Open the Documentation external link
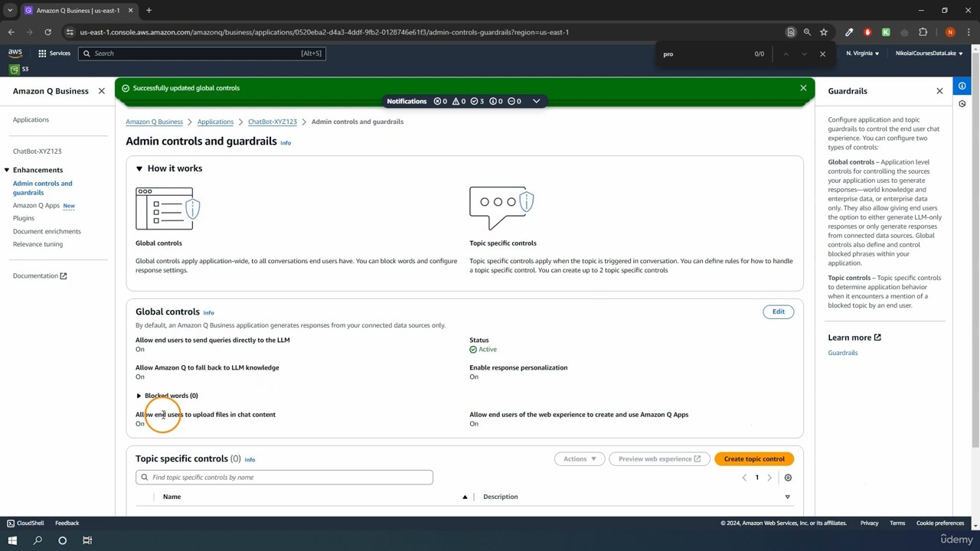Image resolution: width=980 pixels, height=551 pixels. [x=40, y=275]
